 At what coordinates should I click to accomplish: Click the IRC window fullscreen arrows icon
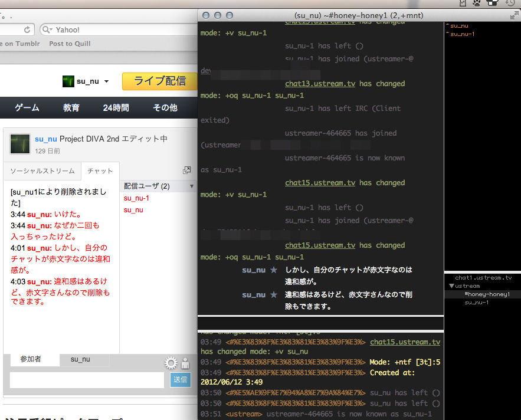pos(515,15)
